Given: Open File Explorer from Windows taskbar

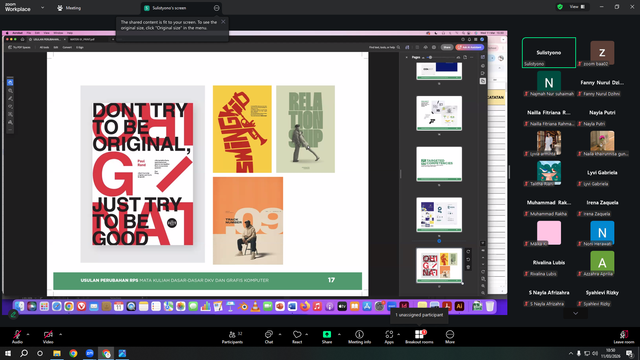Looking at the screenshot, I should click(x=57, y=353).
